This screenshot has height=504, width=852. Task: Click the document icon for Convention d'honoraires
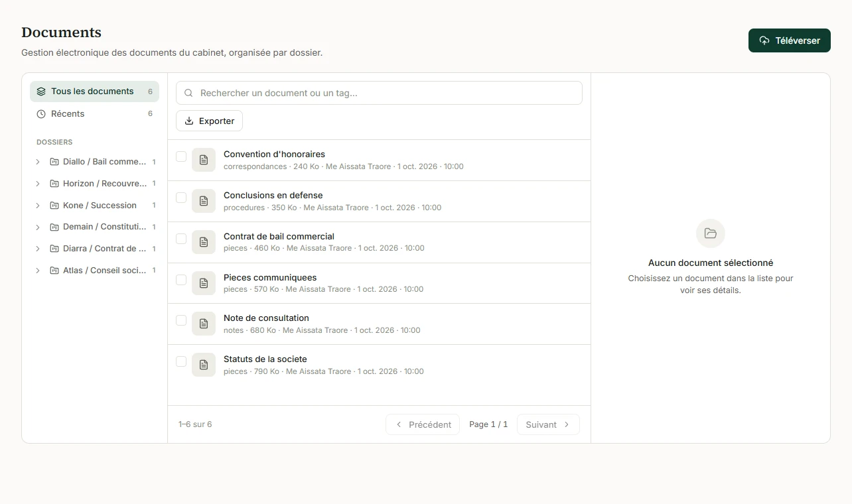coord(204,160)
